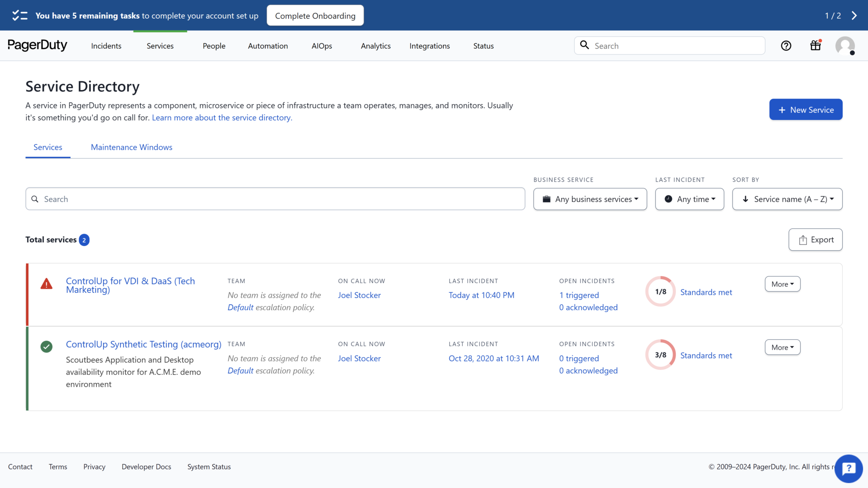The height and width of the screenshot is (488, 868).
Task: Click the search magnifier icon in header
Action: [x=585, y=45]
